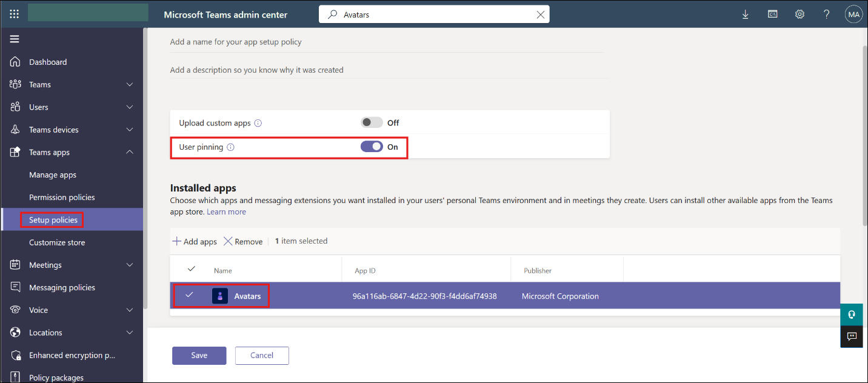868x383 pixels.
Task: Open the Cloud Shell icon in header
Action: click(773, 15)
